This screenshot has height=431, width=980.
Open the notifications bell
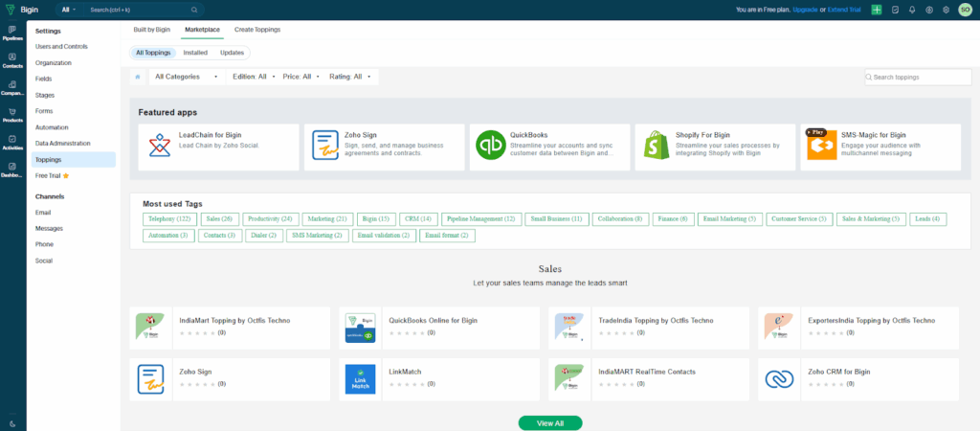click(911, 10)
